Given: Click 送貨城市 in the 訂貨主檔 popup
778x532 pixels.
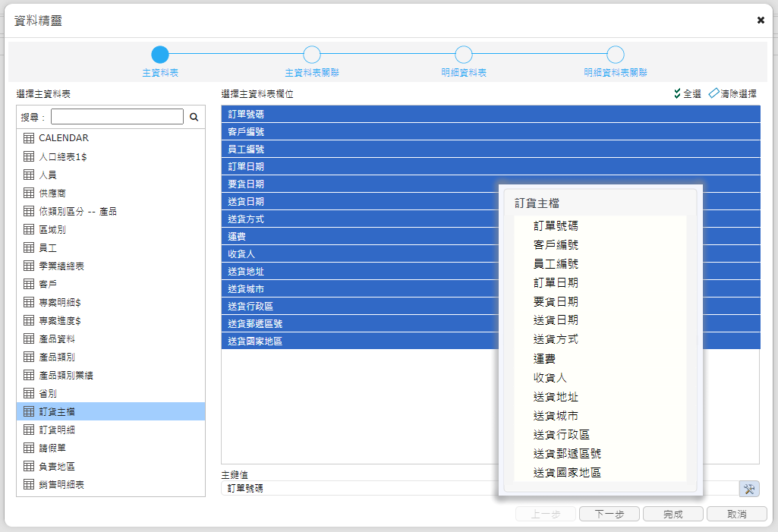Looking at the screenshot, I should click(x=556, y=415).
